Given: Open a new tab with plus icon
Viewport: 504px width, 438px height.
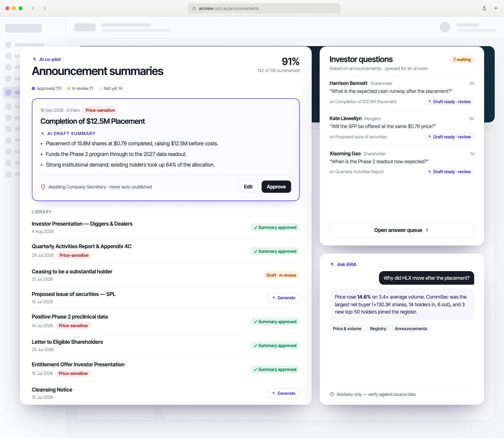Looking at the screenshot, I should click(x=496, y=8).
